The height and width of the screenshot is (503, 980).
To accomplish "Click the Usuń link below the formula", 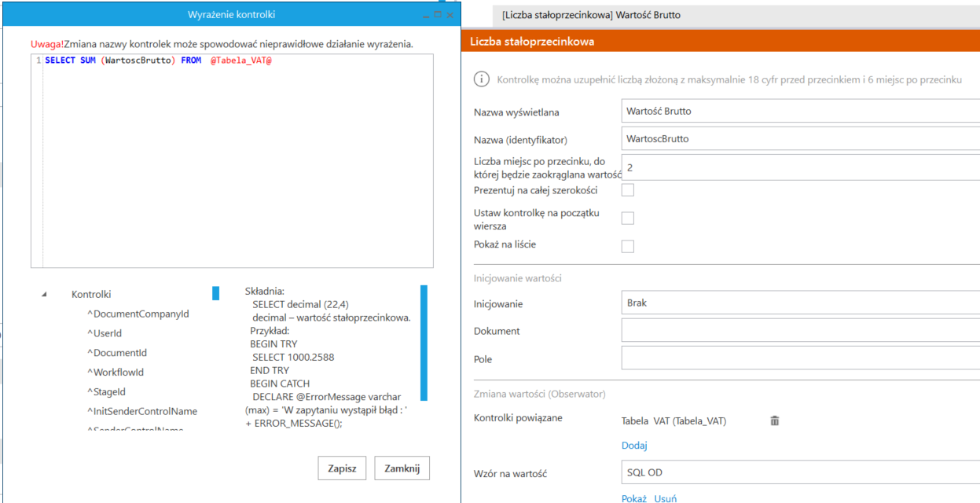I will coord(665,498).
